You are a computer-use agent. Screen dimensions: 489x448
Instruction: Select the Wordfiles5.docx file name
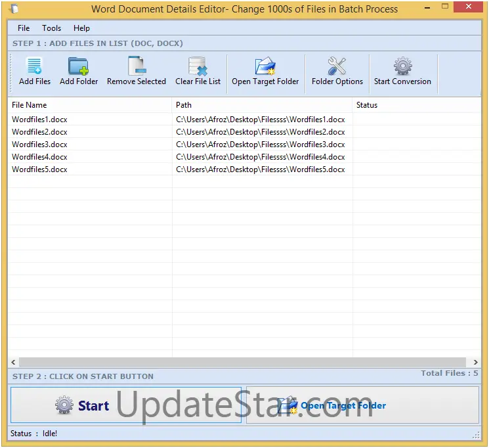pos(39,169)
